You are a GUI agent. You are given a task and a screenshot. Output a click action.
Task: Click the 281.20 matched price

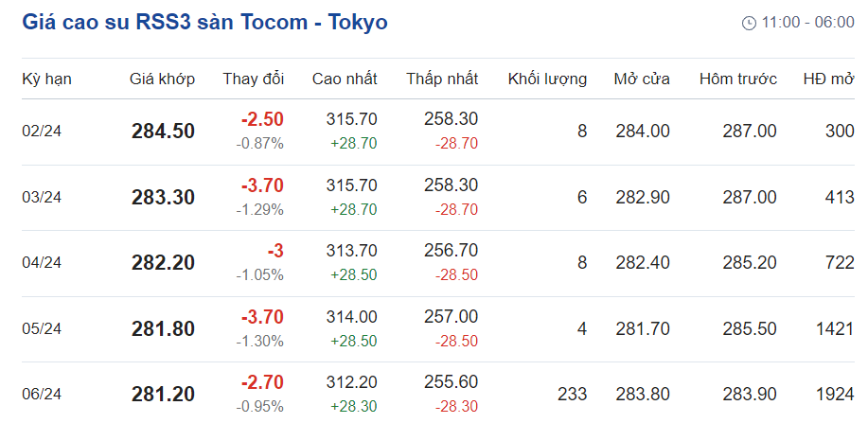point(163,395)
